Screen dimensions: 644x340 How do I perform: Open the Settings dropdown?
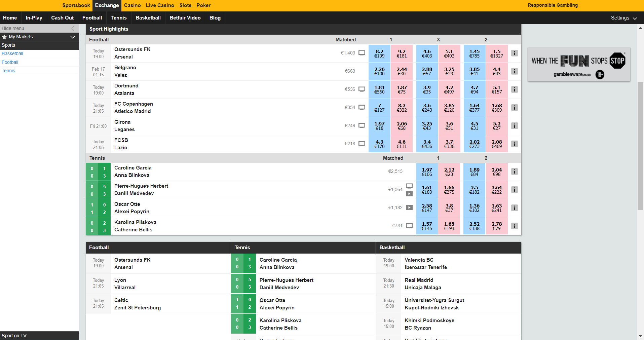click(623, 18)
